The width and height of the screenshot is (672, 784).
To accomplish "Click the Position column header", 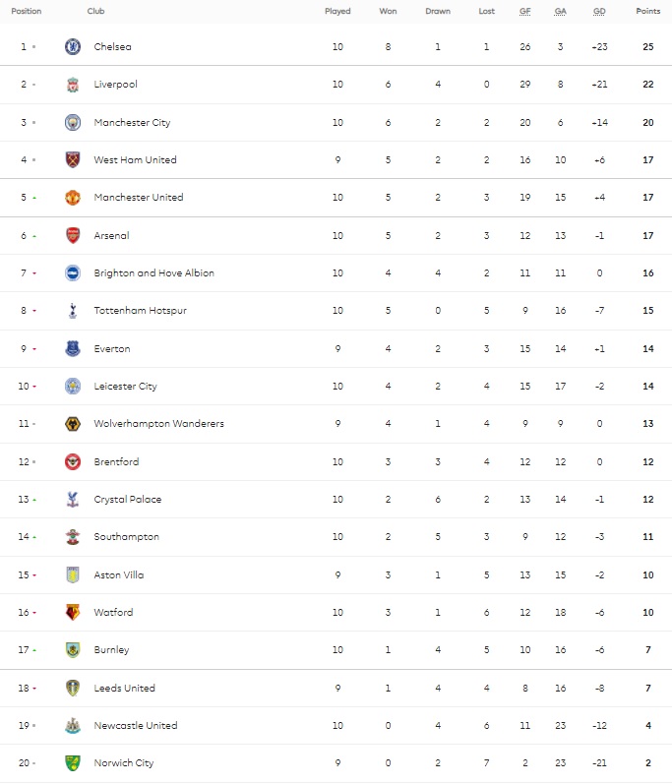I will [27, 12].
